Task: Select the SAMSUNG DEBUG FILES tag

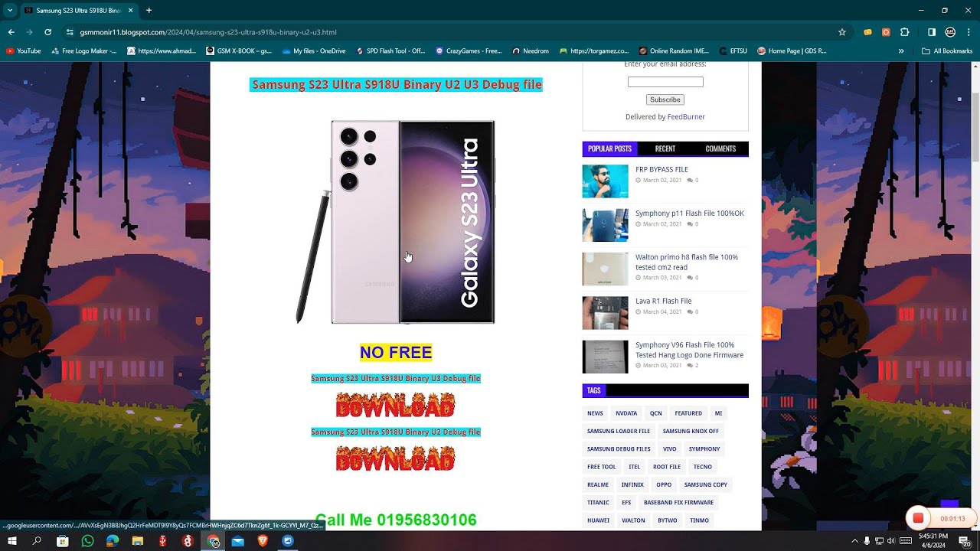Action: [x=619, y=449]
